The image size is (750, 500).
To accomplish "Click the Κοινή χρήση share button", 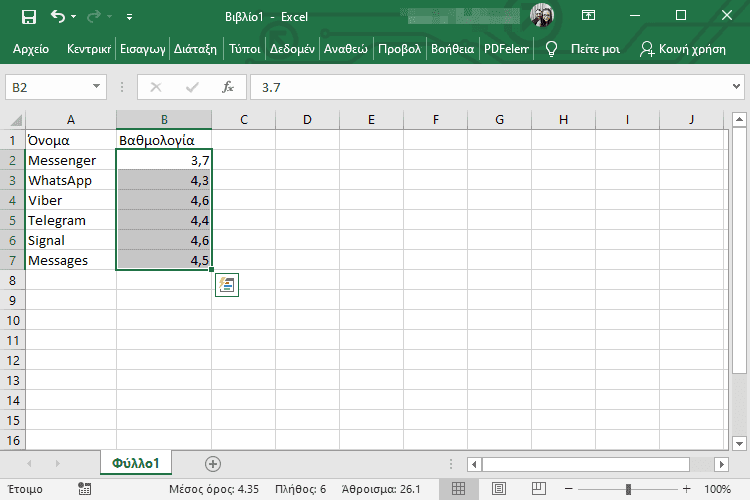I will tap(683, 49).
